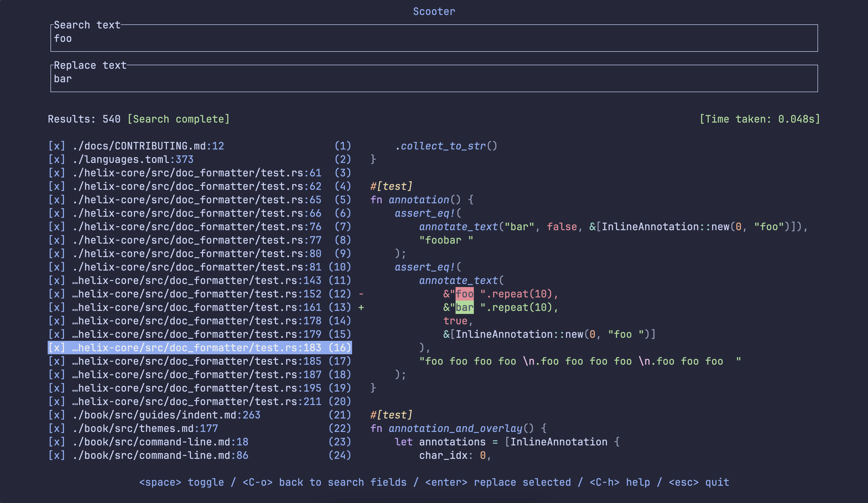
Task: Select result ./book/src/command-line.md:18
Action: [200, 442]
